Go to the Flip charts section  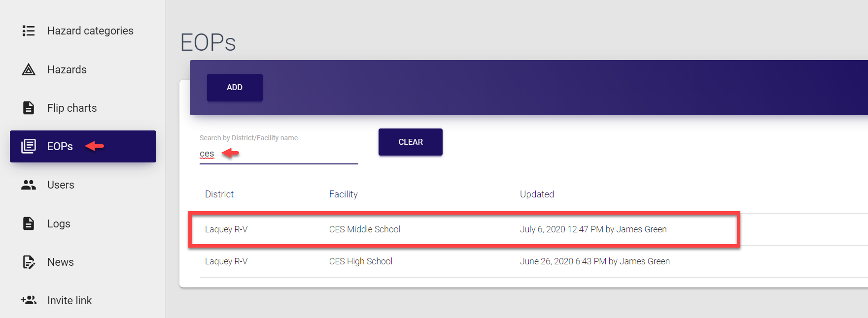pyautogui.click(x=72, y=108)
